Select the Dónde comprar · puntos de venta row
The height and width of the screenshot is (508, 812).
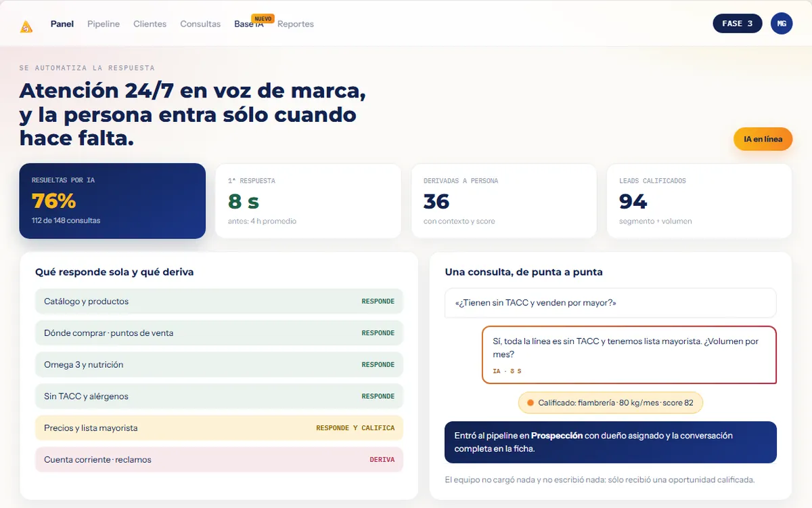(x=219, y=333)
